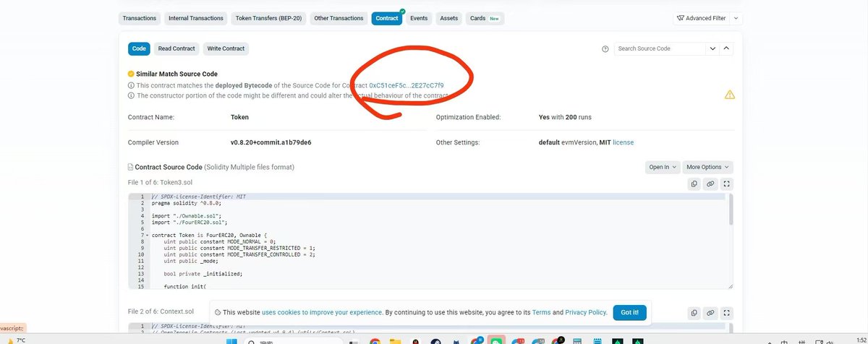Copy permalink for Token3.sol file
The image size is (868, 344).
710,184
